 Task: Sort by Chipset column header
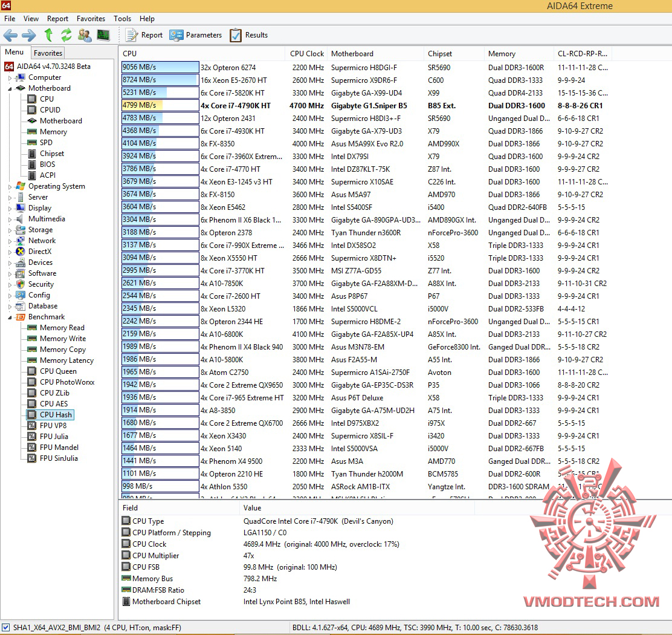[x=454, y=54]
